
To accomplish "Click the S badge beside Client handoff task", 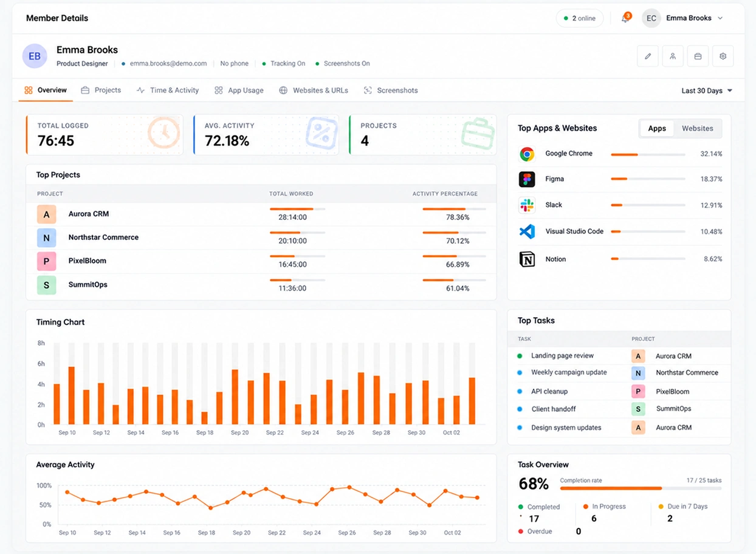I will point(638,409).
